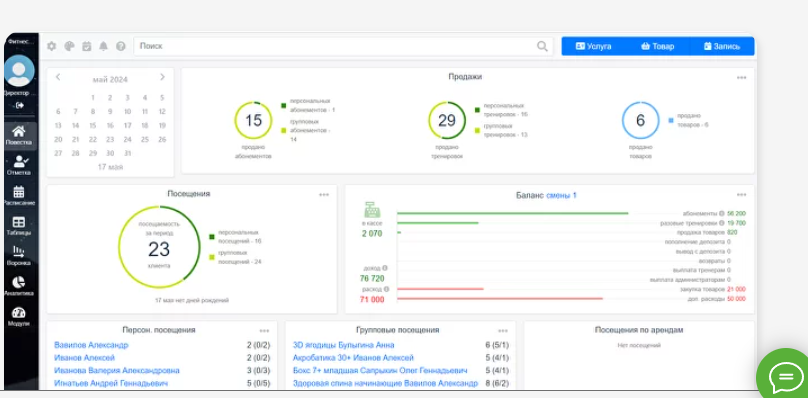Click the logout arrow icon under Директор
The image size is (808, 398).
[x=20, y=105]
